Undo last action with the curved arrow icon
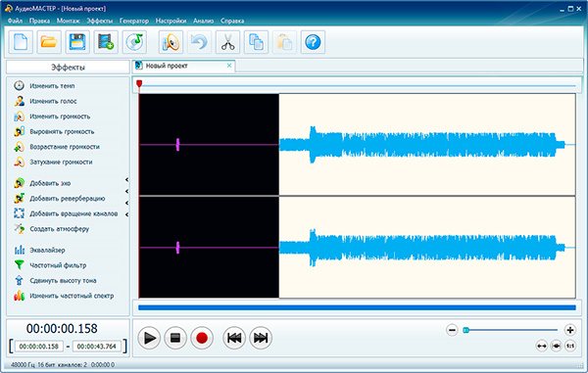588x373 pixels. click(x=199, y=42)
